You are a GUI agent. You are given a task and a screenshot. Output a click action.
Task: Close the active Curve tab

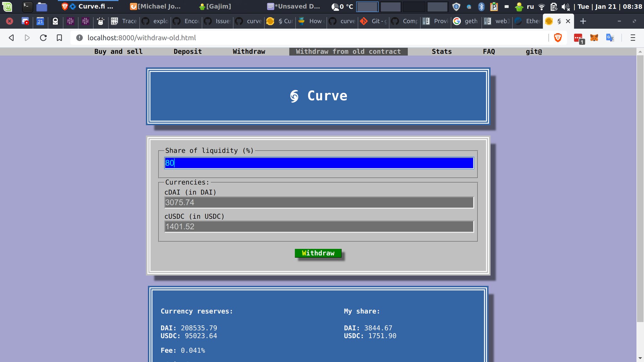(568, 21)
